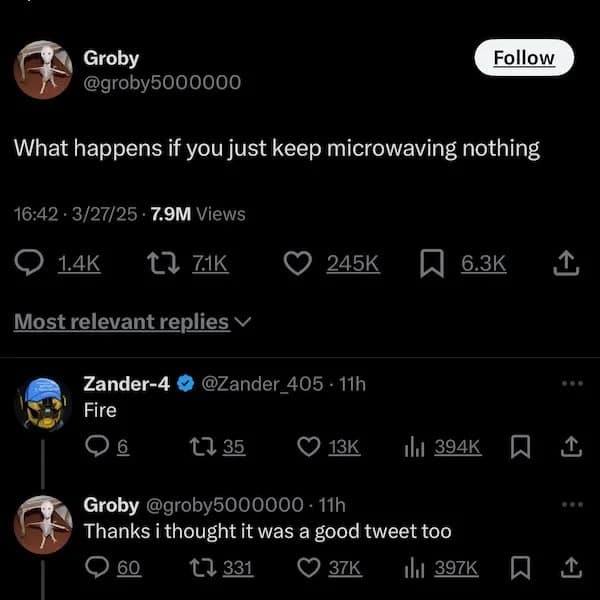Viewport: 600px width, 600px height.
Task: Bookmark Zander-4's reply
Action: coord(519,447)
